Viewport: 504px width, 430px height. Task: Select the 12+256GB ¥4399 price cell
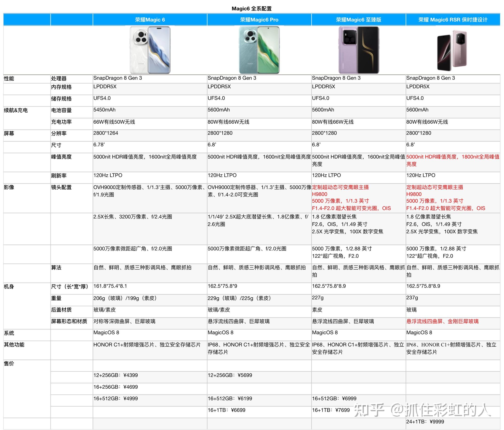click(x=116, y=375)
